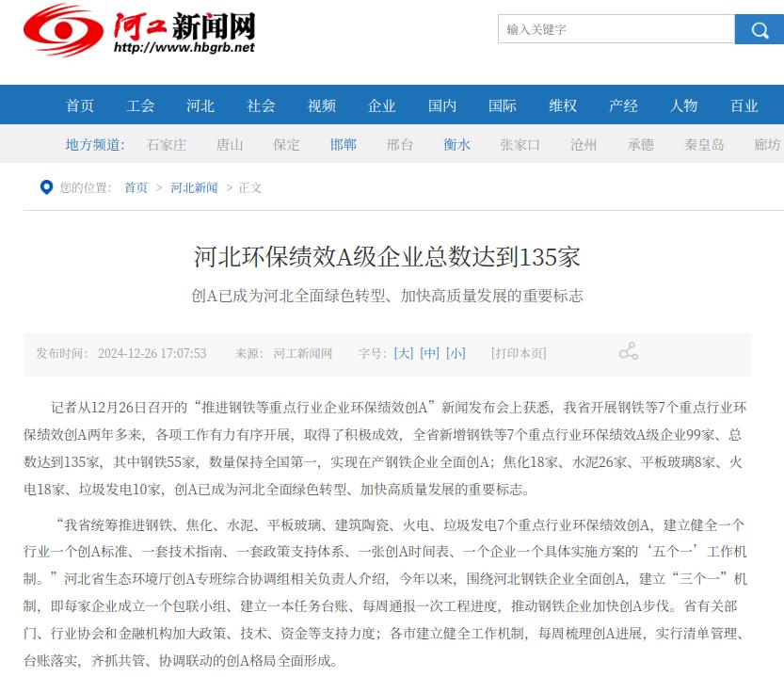Click the 首页 breadcrumb link
The width and height of the screenshot is (784, 677).
[136, 187]
